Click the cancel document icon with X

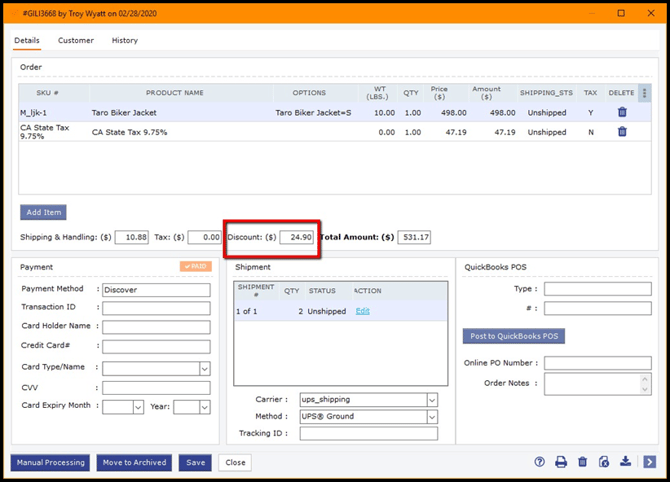[604, 462]
